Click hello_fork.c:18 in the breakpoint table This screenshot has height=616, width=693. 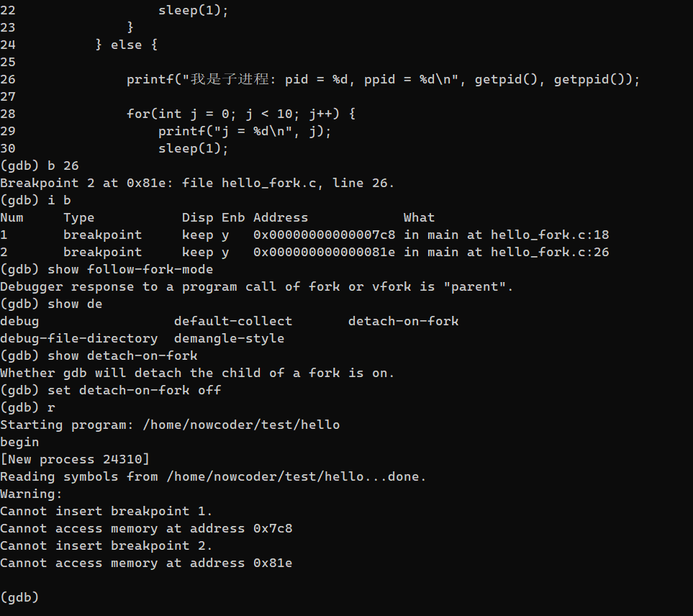click(550, 235)
